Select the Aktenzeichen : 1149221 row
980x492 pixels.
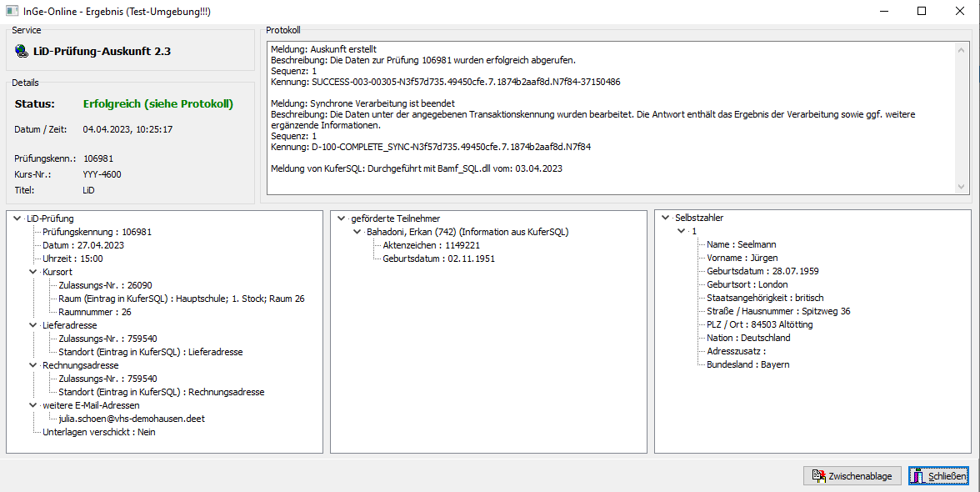(432, 245)
